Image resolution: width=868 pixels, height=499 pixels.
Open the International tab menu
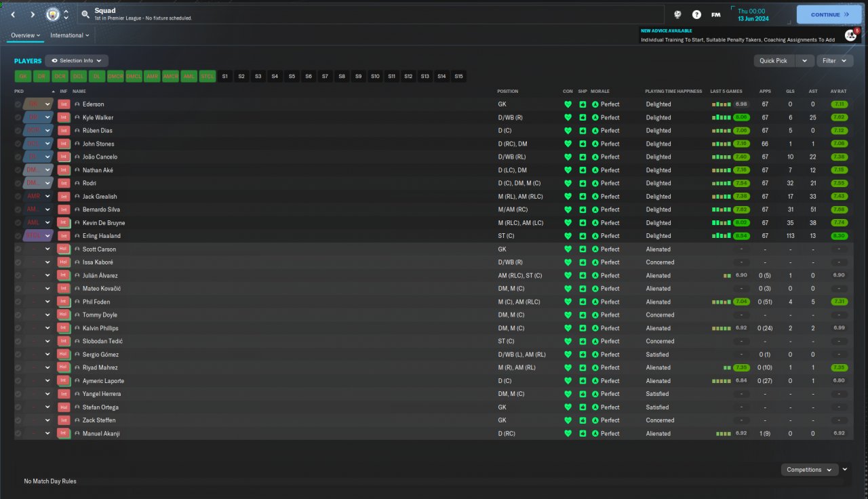tap(69, 35)
